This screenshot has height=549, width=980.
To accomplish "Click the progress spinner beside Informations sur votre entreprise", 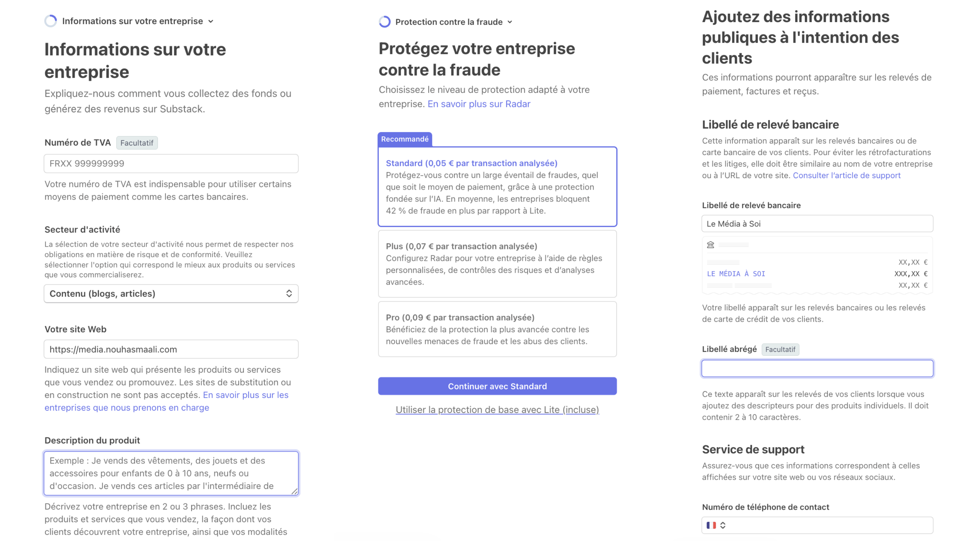I will pyautogui.click(x=51, y=21).
